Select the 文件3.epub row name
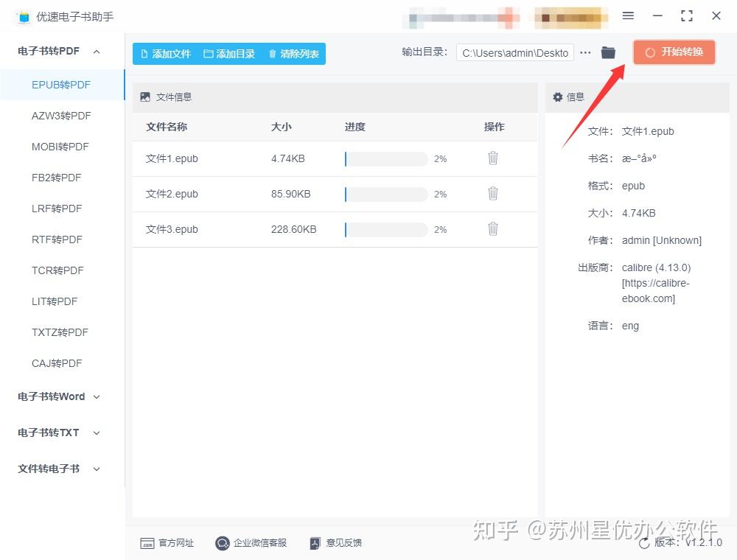The height and width of the screenshot is (560, 737). click(x=172, y=229)
